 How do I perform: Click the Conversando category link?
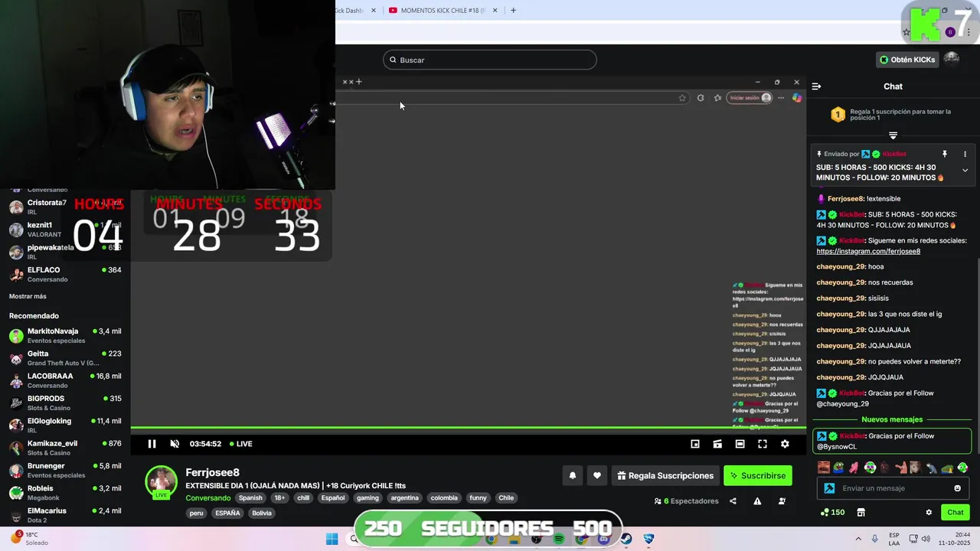[207, 498]
